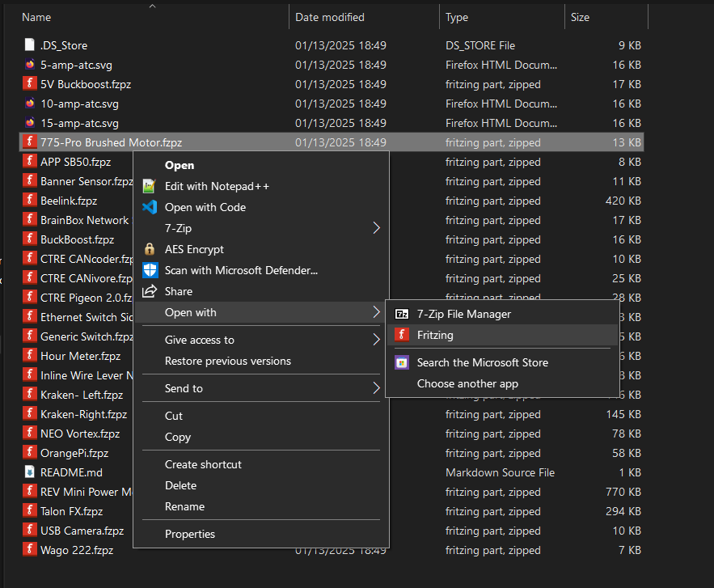
Task: Select the Banner Sensor.fzpz file name
Action: click(87, 181)
